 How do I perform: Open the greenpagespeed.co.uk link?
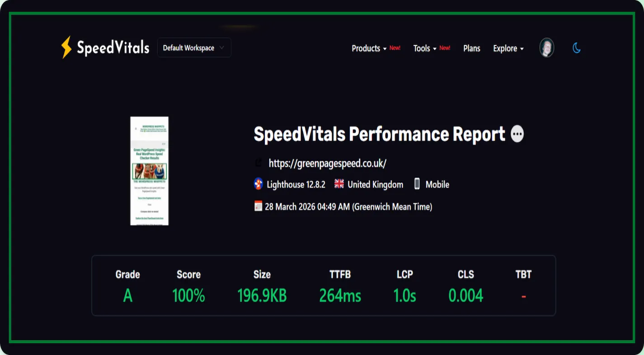click(x=327, y=163)
